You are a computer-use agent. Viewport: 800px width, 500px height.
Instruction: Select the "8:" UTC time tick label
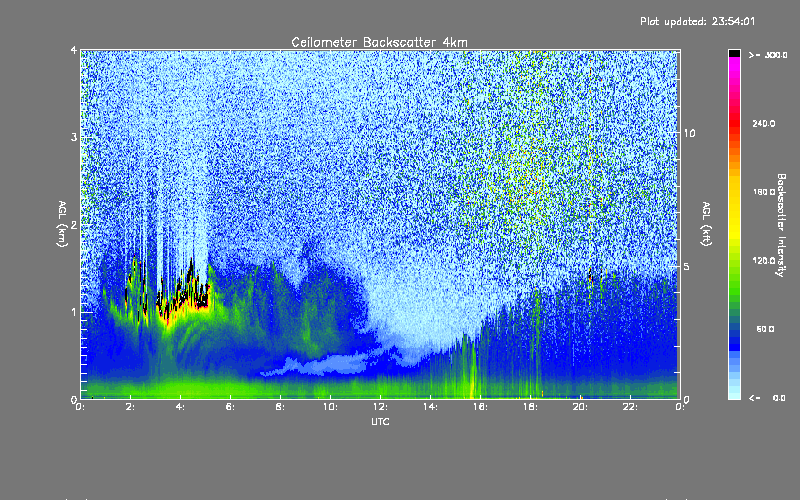281,407
